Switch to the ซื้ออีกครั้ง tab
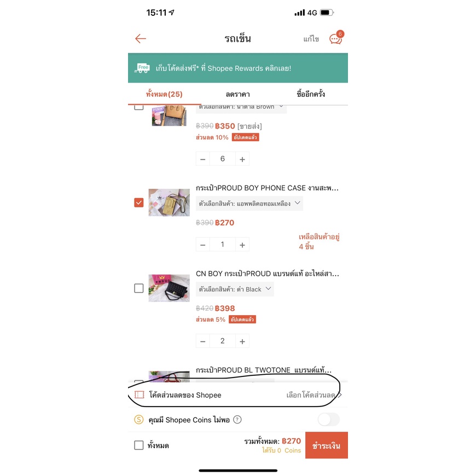Image resolution: width=476 pixels, height=476 pixels. (311, 94)
